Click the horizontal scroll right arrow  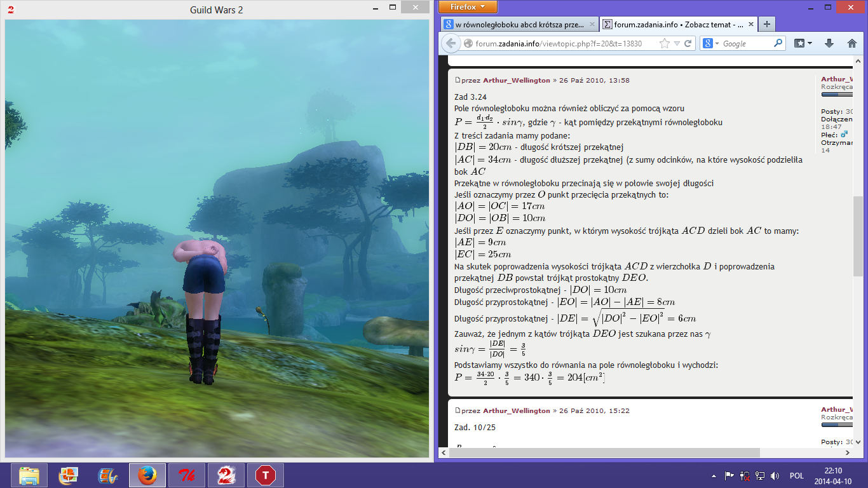[x=848, y=452]
